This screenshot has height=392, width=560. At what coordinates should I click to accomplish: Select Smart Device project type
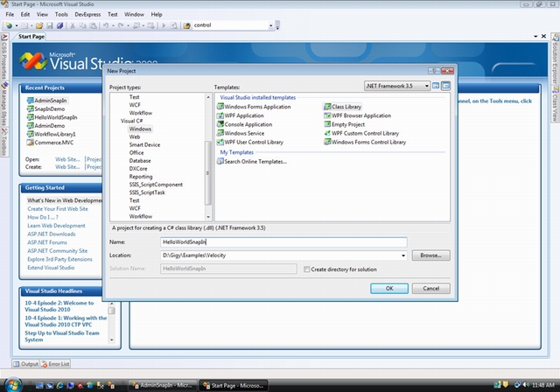coord(144,144)
